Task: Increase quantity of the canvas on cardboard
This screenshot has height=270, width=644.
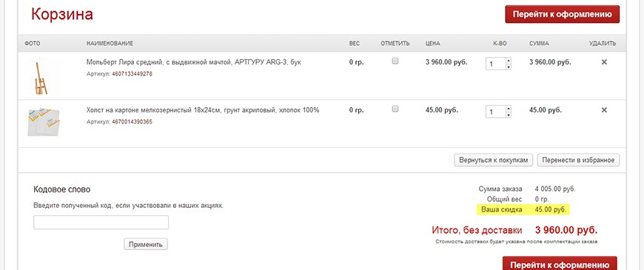Action: [x=509, y=109]
